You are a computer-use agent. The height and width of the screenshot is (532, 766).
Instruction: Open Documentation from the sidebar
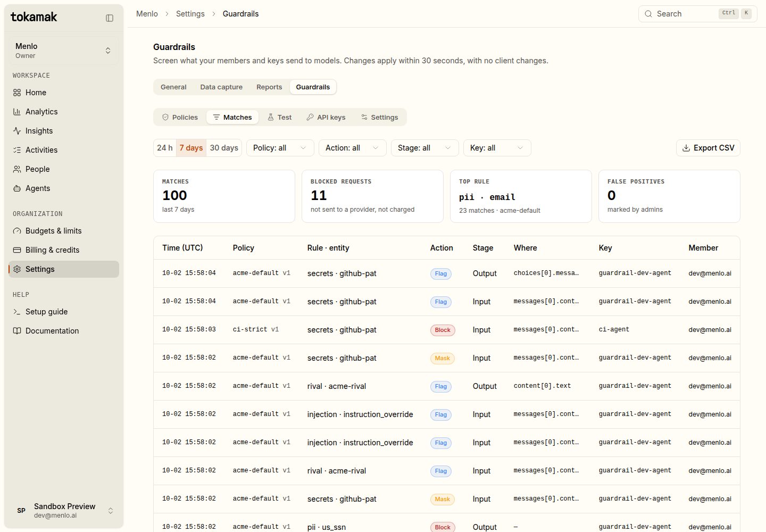pyautogui.click(x=64, y=331)
